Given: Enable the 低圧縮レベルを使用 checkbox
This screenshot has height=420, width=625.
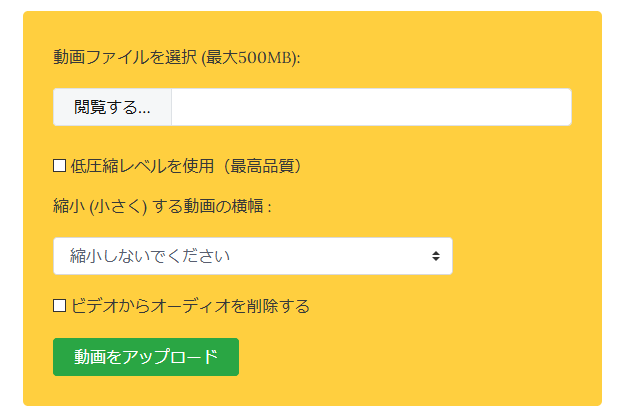Looking at the screenshot, I should [60, 165].
